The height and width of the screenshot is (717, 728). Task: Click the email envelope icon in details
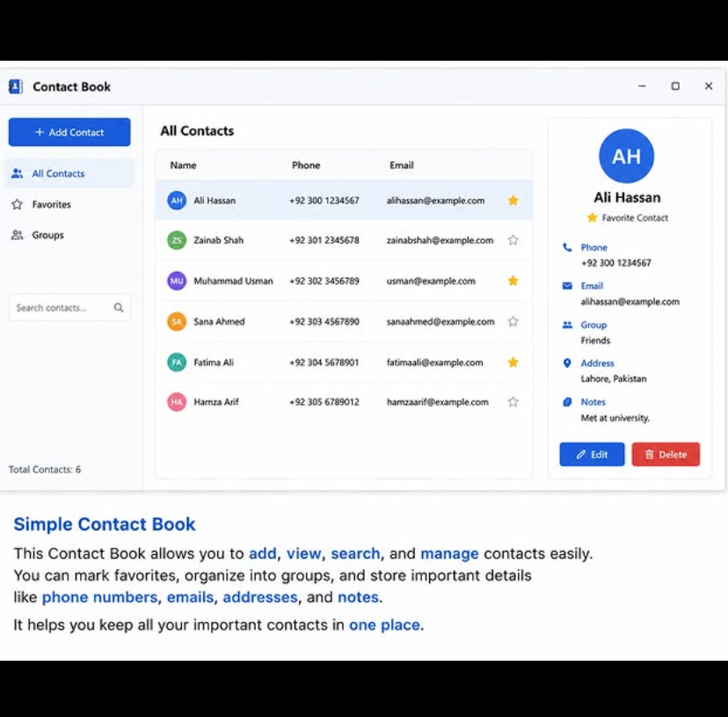(x=567, y=286)
